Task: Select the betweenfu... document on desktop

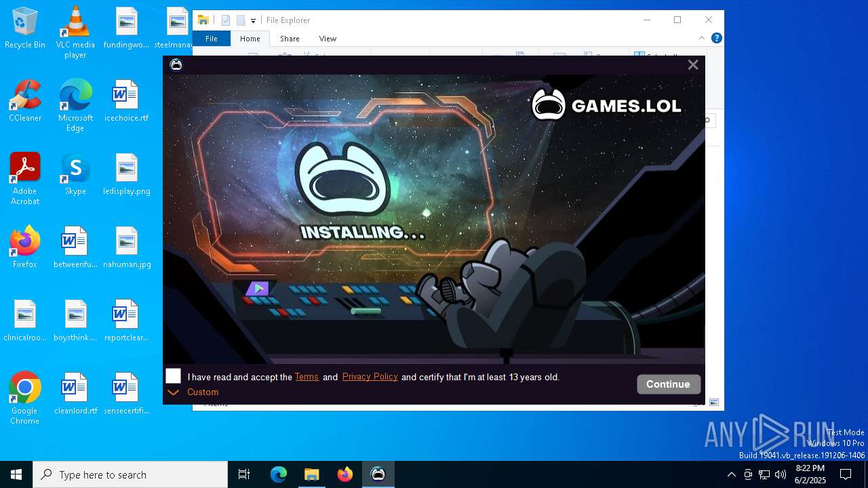Action: (x=75, y=248)
